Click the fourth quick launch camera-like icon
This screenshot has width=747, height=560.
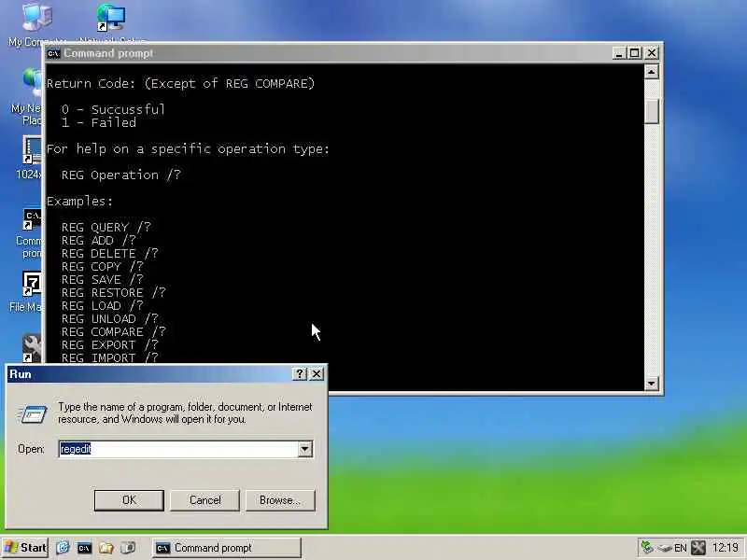128,548
